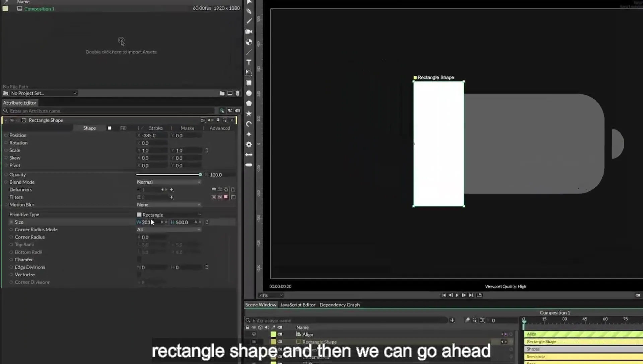The width and height of the screenshot is (643, 364).
Task: Select the Pencil tool in toolbar
Action: [249, 21]
